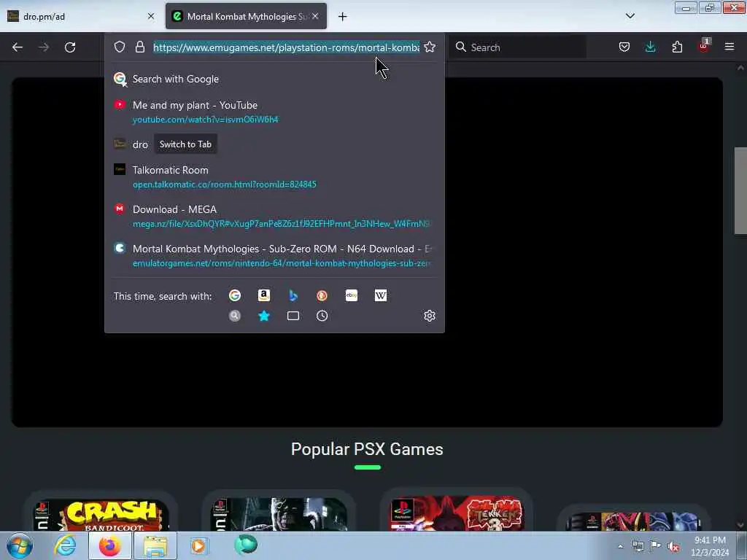Choose Search with Google suggestion
This screenshot has width=747, height=560.
tap(274, 79)
